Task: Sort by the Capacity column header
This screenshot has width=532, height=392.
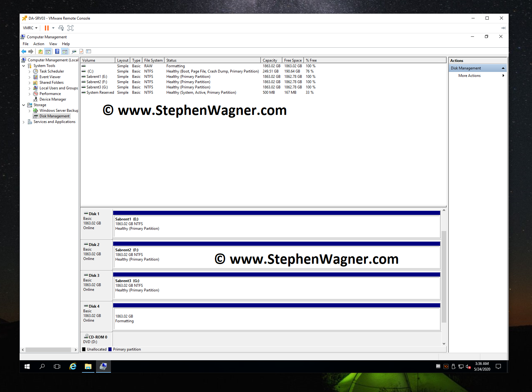Action: pos(271,60)
